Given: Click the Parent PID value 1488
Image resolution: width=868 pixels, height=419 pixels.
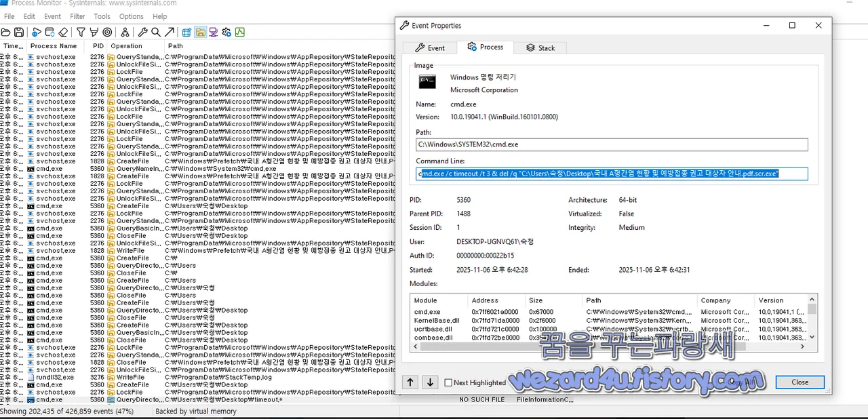Looking at the screenshot, I should point(464,214).
